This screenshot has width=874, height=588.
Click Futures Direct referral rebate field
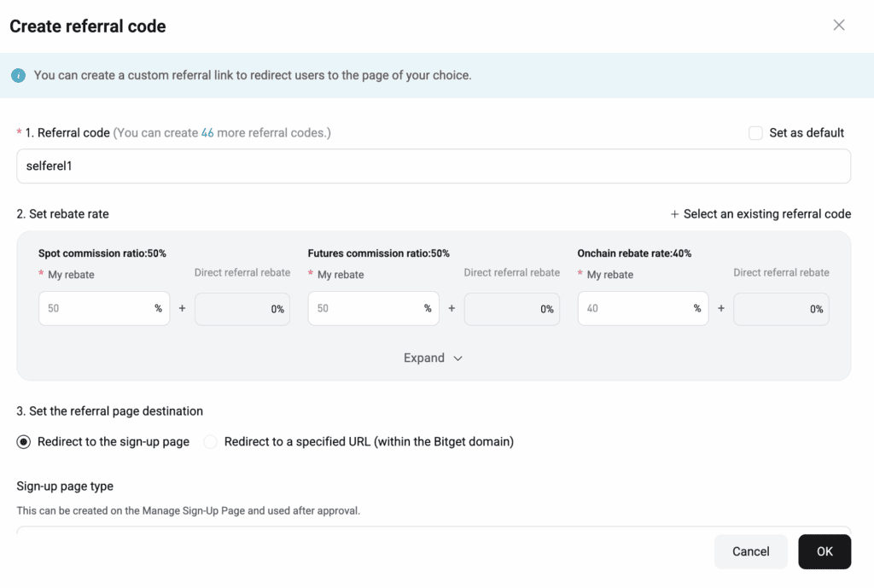(512, 309)
